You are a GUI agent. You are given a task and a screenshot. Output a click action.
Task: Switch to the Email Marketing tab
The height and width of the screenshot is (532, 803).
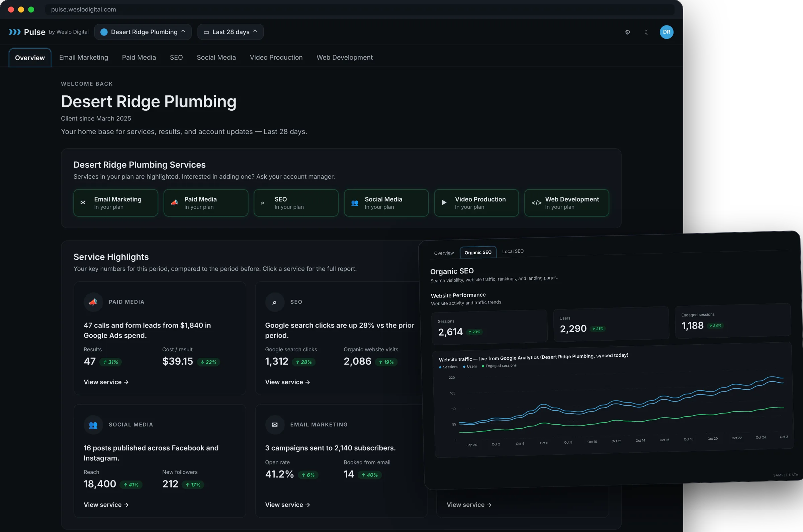83,57
